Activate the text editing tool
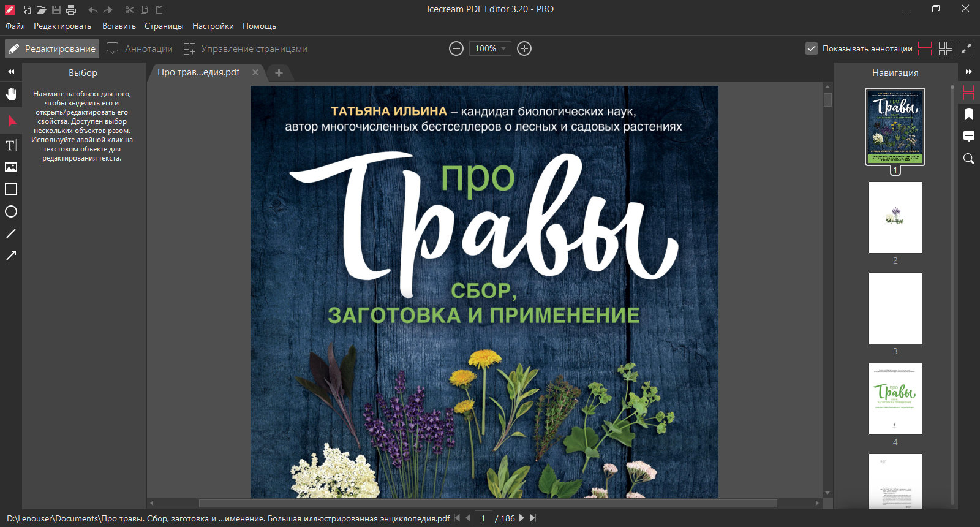Screen dimensions: 980x527 (11, 145)
